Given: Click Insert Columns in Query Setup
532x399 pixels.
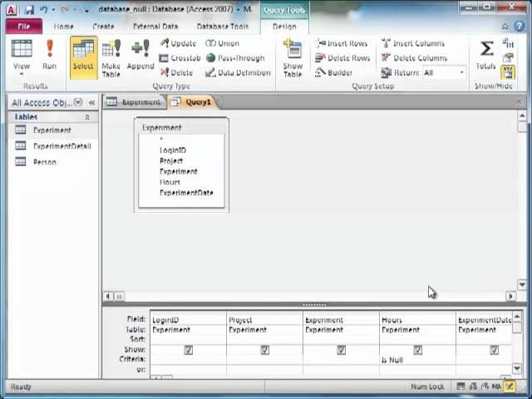Looking at the screenshot, I should pyautogui.click(x=412, y=43).
